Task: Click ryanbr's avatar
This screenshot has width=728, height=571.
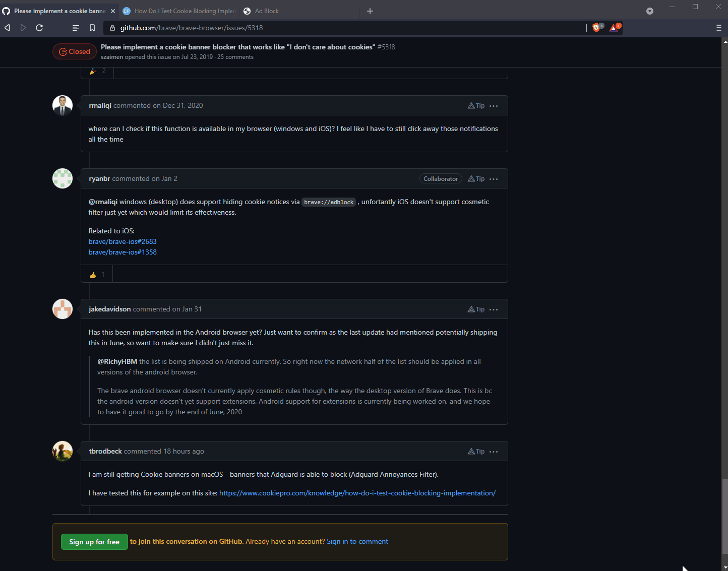Action: [63, 178]
